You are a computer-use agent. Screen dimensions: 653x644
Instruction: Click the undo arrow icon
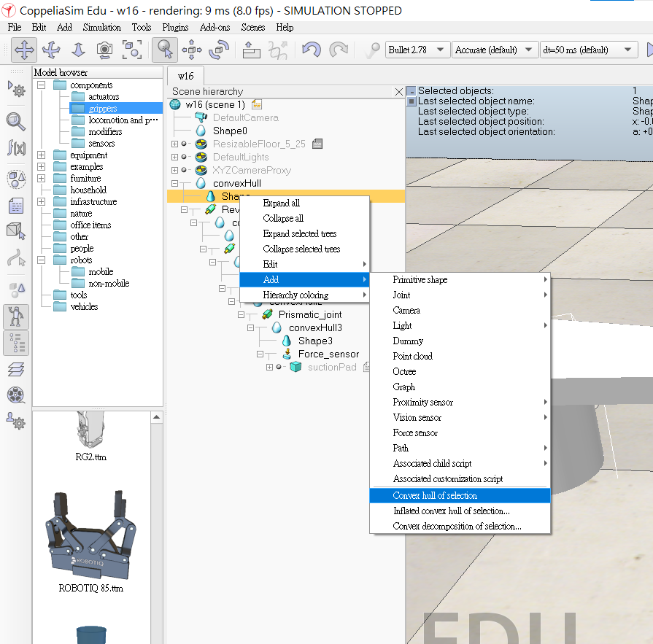(x=312, y=50)
